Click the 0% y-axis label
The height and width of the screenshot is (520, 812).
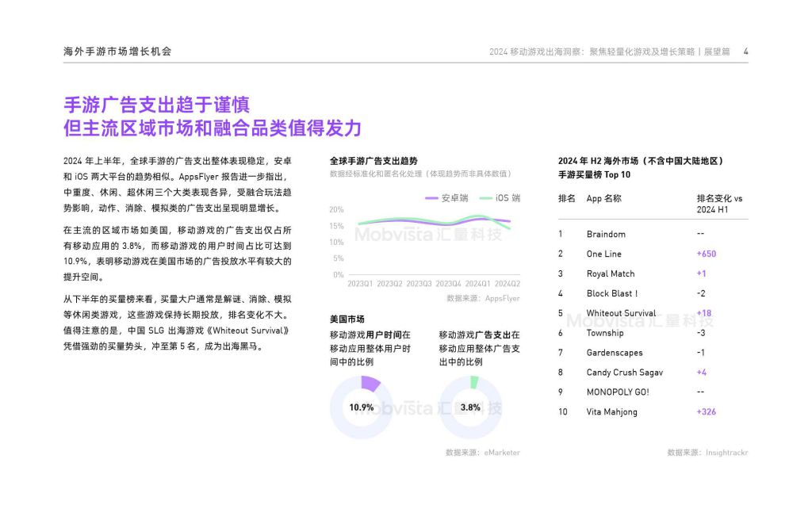[x=339, y=274]
